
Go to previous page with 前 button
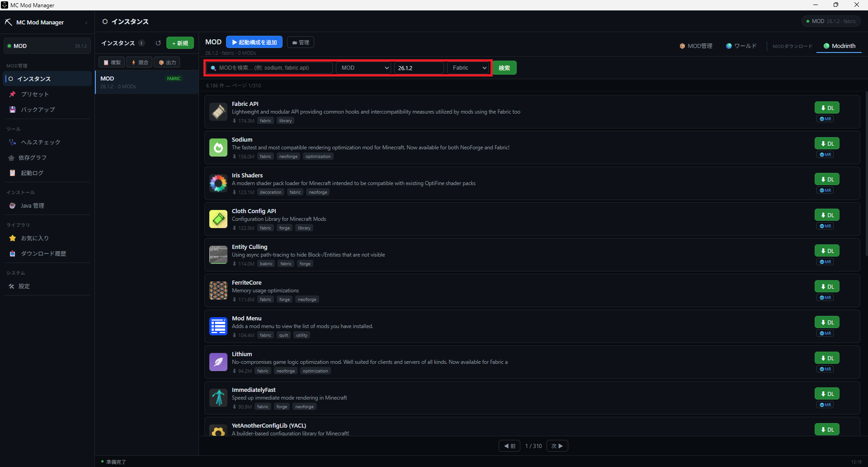(509, 446)
